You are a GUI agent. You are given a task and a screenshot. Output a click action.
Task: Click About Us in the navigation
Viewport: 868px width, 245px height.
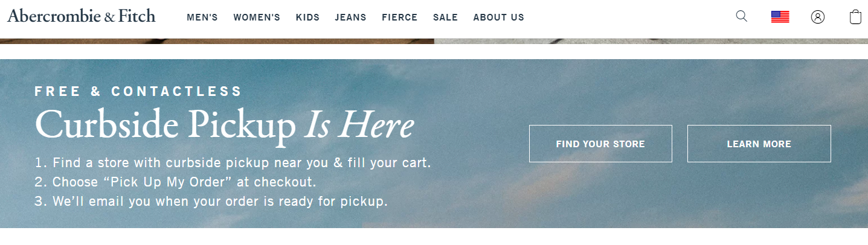[498, 17]
